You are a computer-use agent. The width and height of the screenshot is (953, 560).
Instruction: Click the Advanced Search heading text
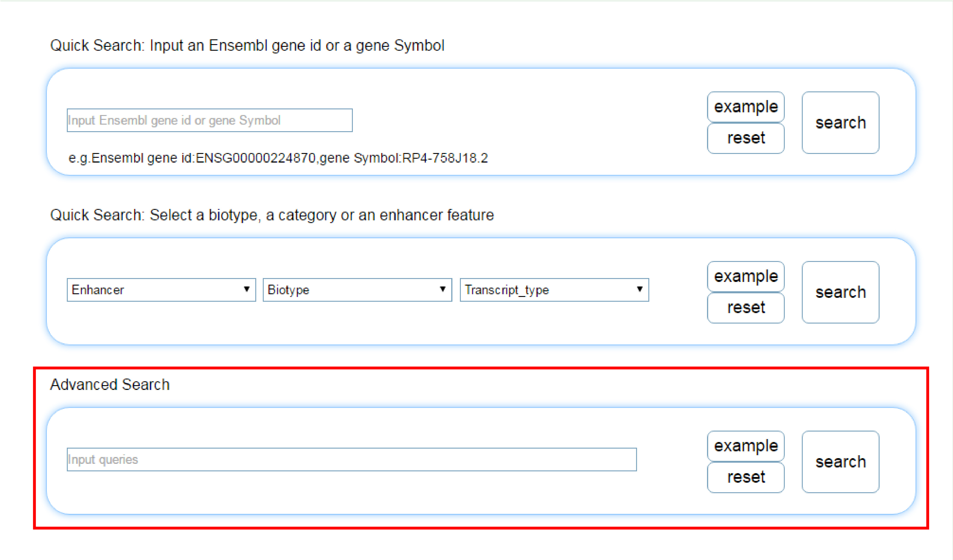pos(110,384)
